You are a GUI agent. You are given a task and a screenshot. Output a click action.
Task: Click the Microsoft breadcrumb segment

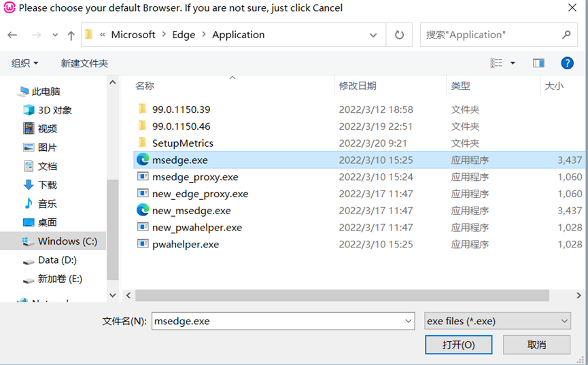pos(133,35)
